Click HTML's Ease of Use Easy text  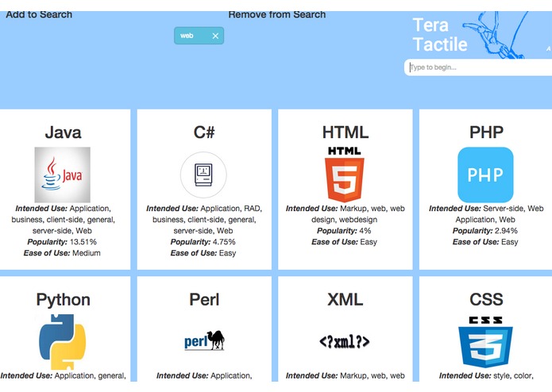tap(344, 242)
